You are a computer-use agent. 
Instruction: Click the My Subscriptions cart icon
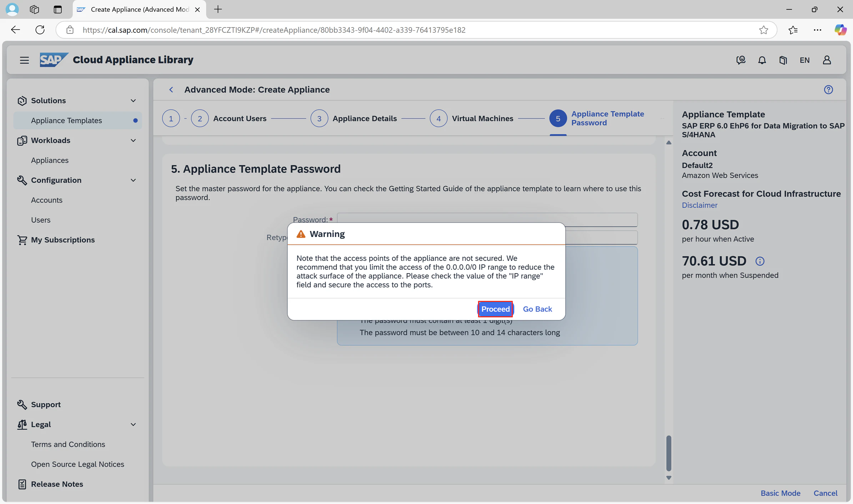coord(22,240)
